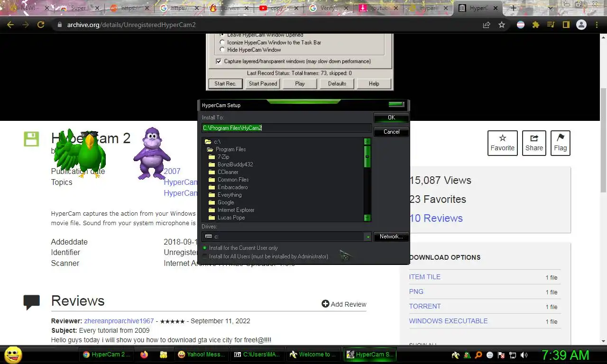Open the browser three-dot menu

pyautogui.click(x=596, y=25)
